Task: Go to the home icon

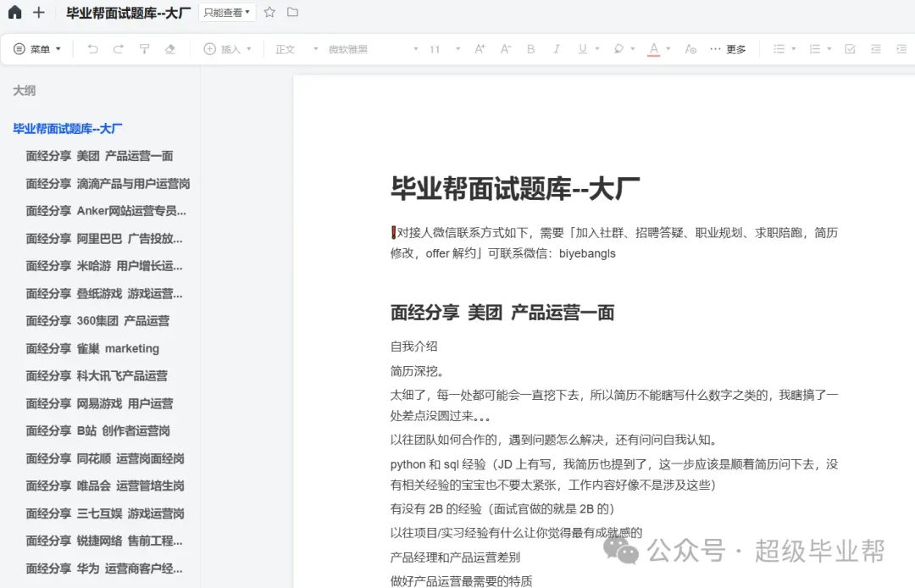Action: tap(14, 12)
